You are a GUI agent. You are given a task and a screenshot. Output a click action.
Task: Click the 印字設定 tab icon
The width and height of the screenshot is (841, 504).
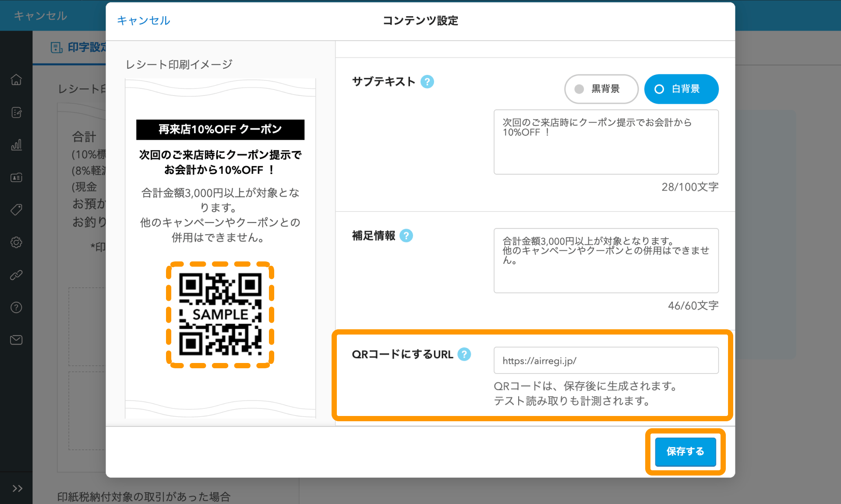57,47
